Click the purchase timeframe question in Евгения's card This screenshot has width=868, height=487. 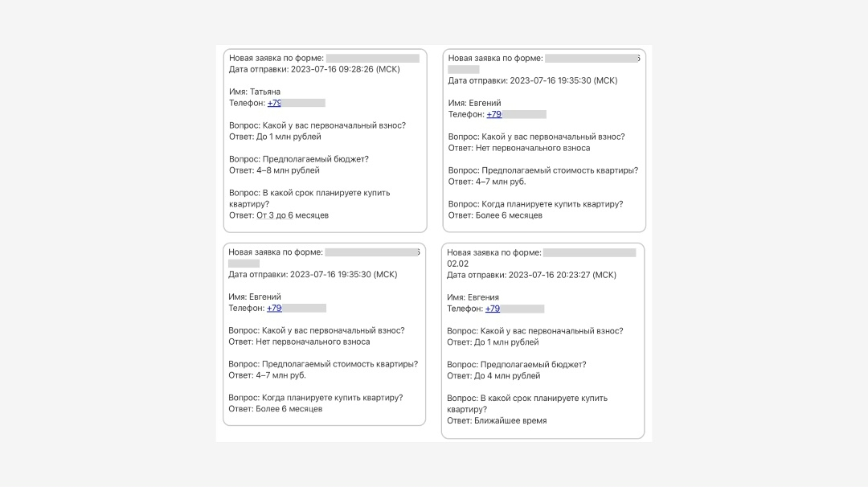click(526, 403)
